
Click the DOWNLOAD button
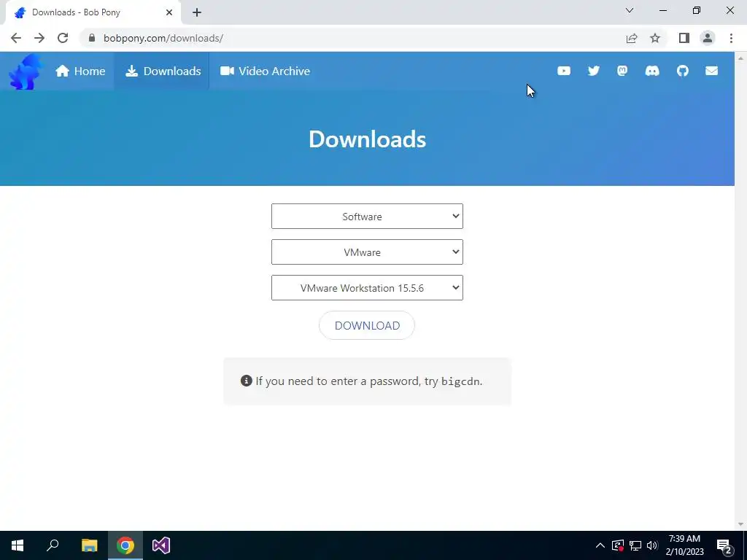pyautogui.click(x=367, y=325)
